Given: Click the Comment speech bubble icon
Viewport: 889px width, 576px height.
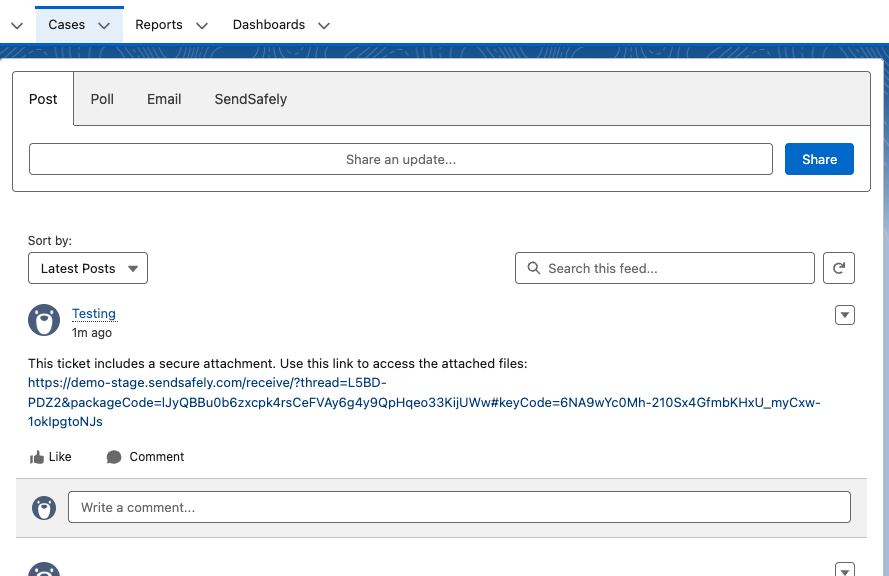Looking at the screenshot, I should (x=114, y=457).
